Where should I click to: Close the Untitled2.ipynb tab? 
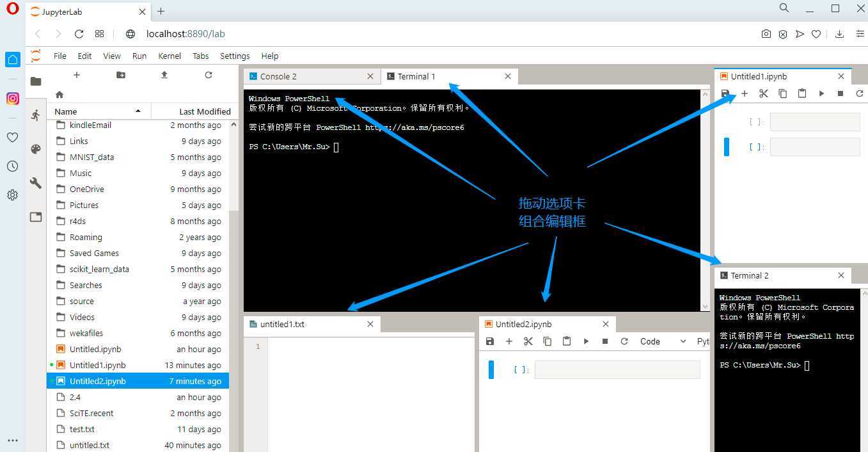[x=606, y=324]
